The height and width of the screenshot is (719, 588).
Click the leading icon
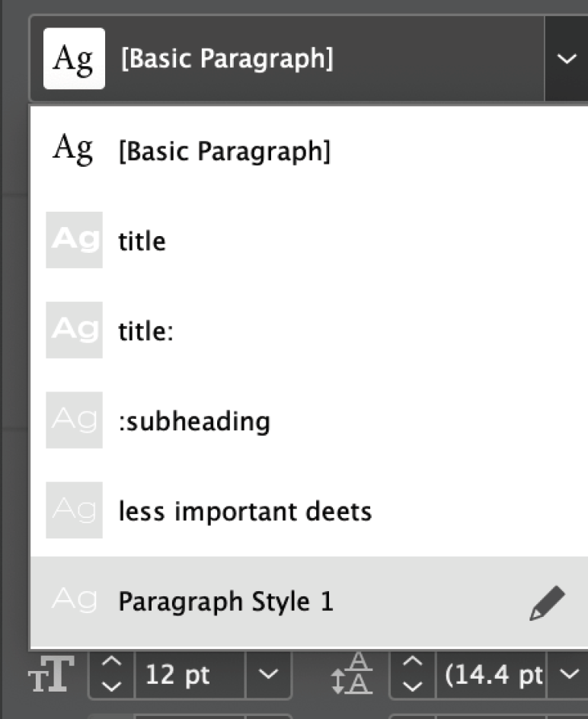tap(352, 673)
